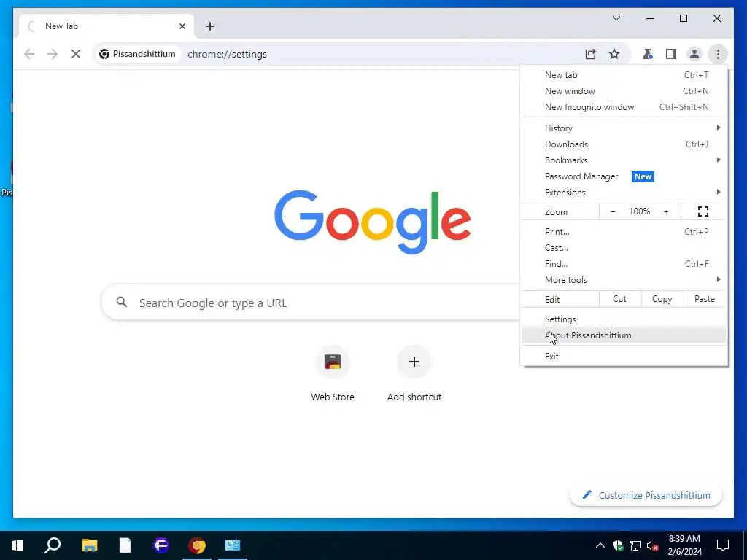Screen dimensions: 747x560
Task: Expand the Extensions submenu
Action: (x=624, y=192)
